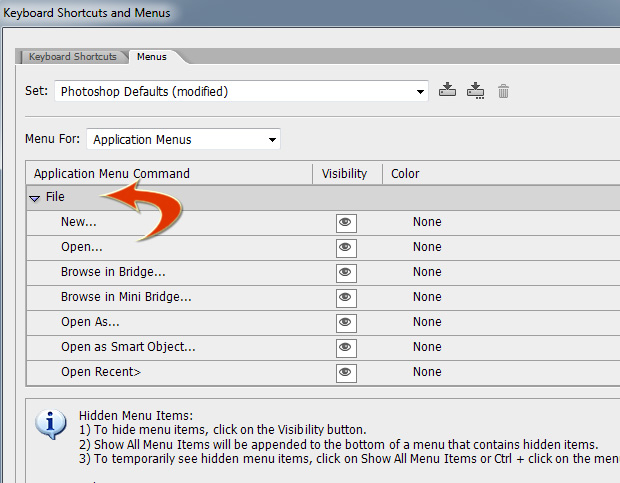Change color None for Open As...
Viewport: 620px width, 483px height.
tap(427, 321)
